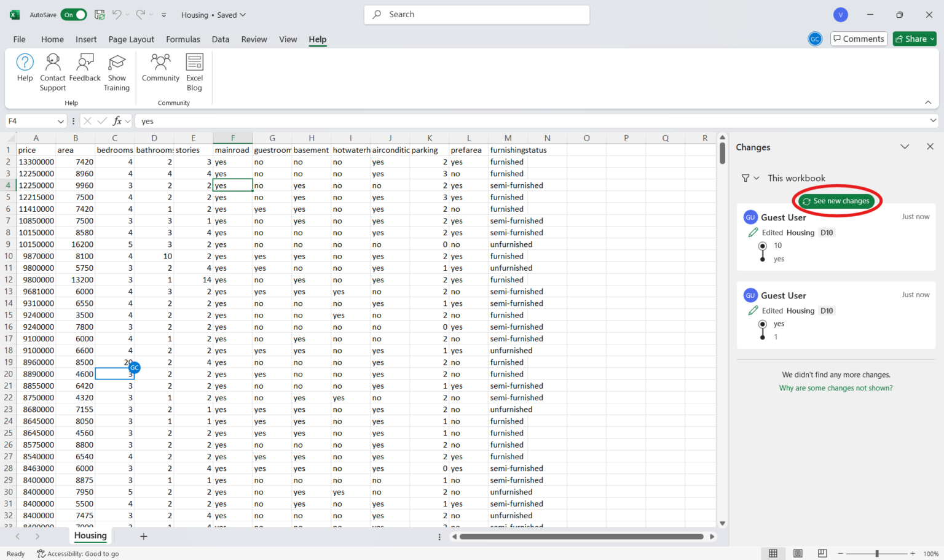Click the Accessibility: Good to go checker
The width and height of the screenshot is (944, 560).
77,553
